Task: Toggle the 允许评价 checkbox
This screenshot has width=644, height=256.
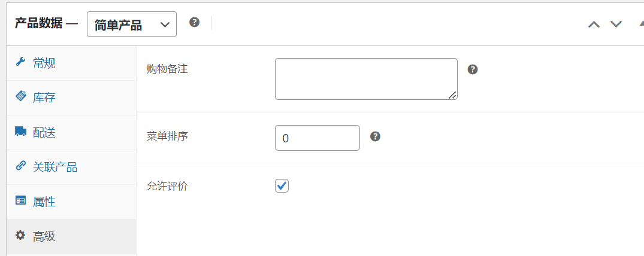Action: click(282, 185)
